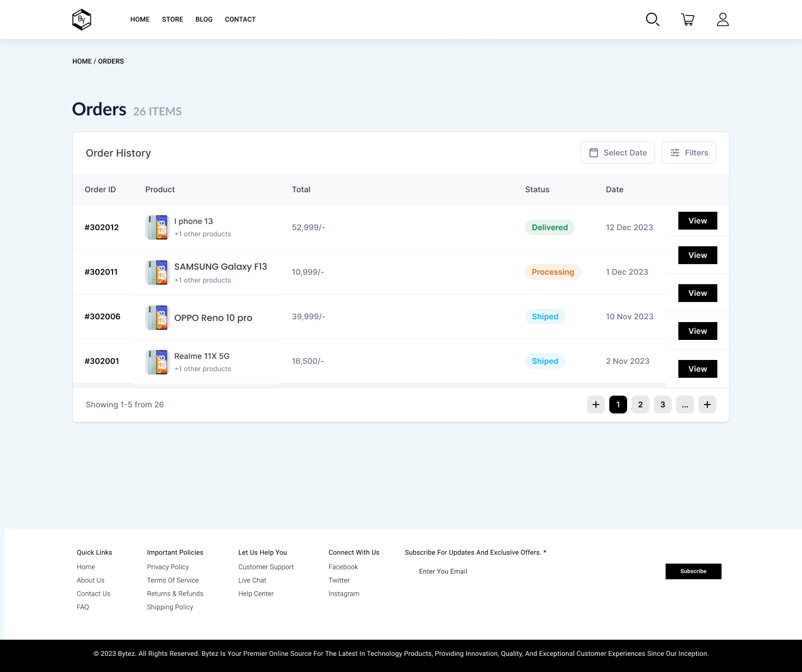Click the Shiped badge for 2 Nov 2023

click(x=545, y=361)
